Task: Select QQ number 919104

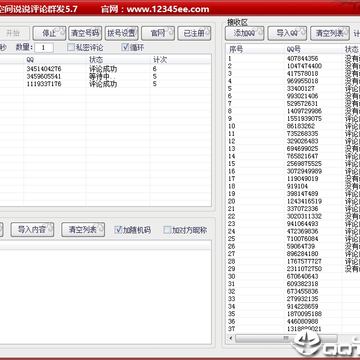Action: (x=297, y=186)
